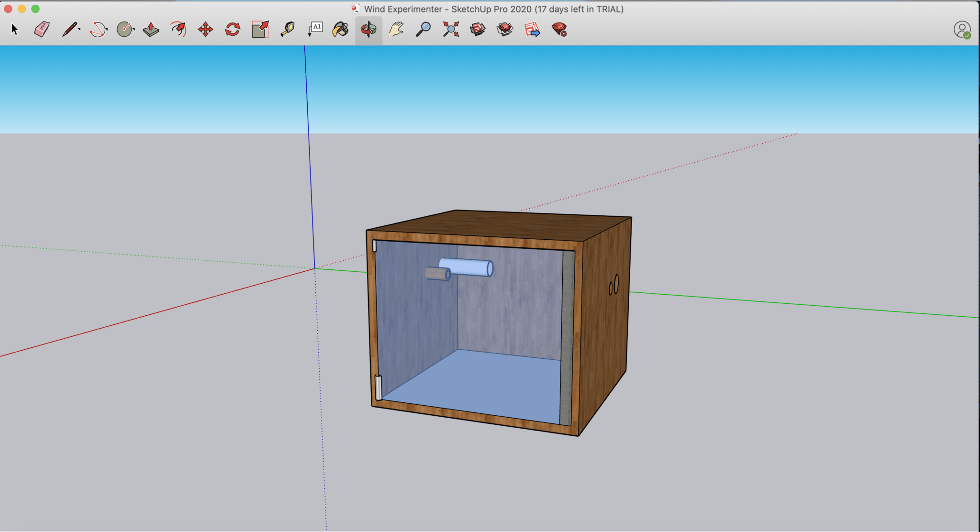Pick the pink Eraser tool
980x532 pixels.
42,30
